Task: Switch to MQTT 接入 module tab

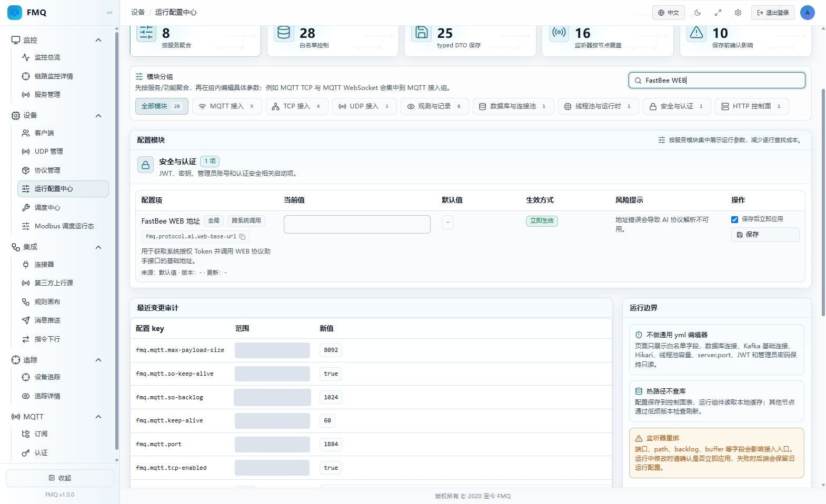Action: [227, 106]
